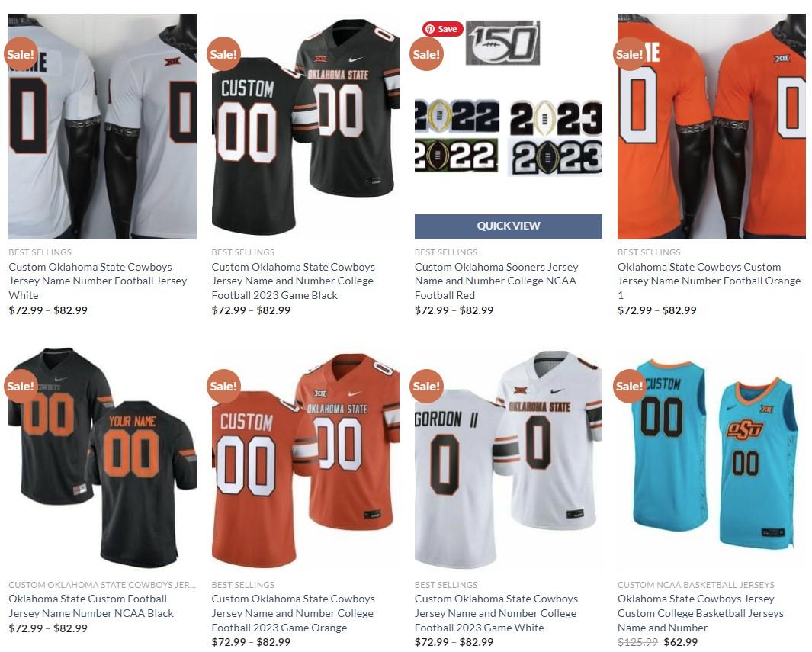Click the Pinterest Save button

(x=442, y=29)
